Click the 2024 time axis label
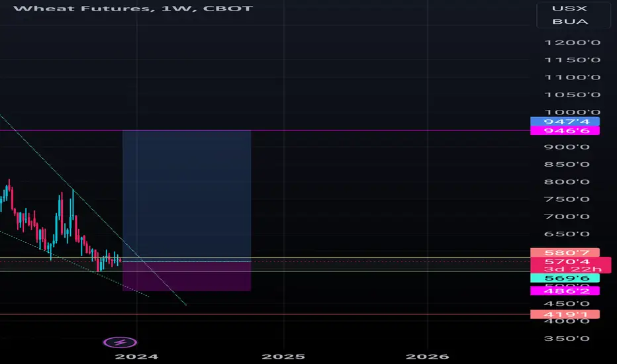 tap(136, 357)
